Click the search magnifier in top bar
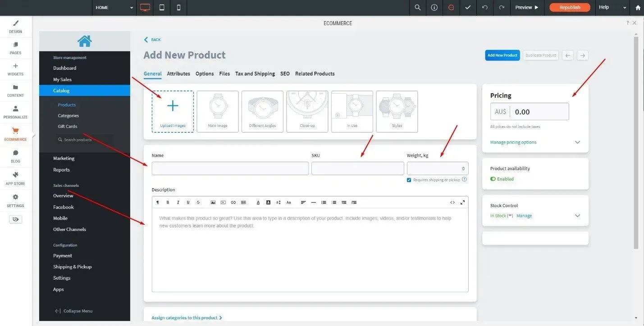The image size is (644, 326). [417, 8]
